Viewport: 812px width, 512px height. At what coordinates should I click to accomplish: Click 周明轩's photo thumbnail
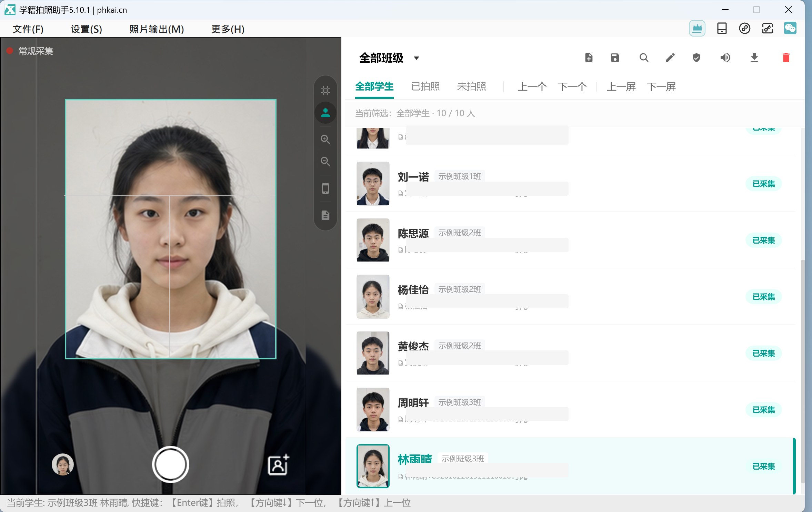tap(373, 410)
